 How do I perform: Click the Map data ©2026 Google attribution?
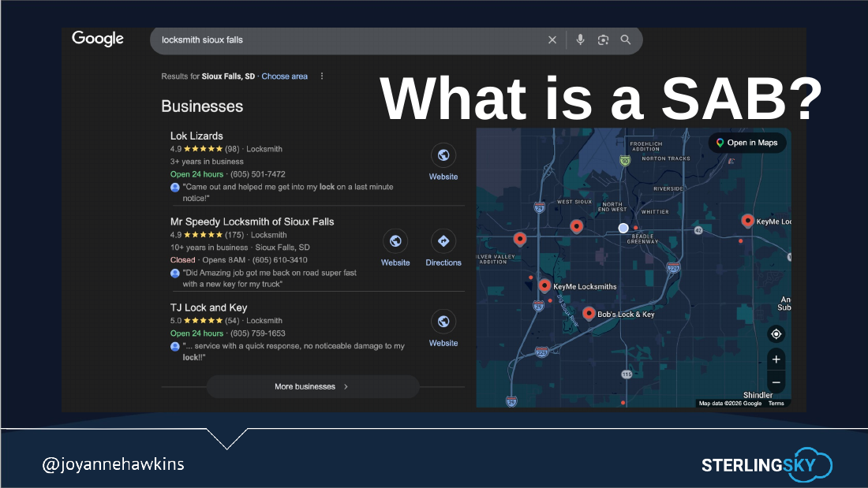(730, 404)
